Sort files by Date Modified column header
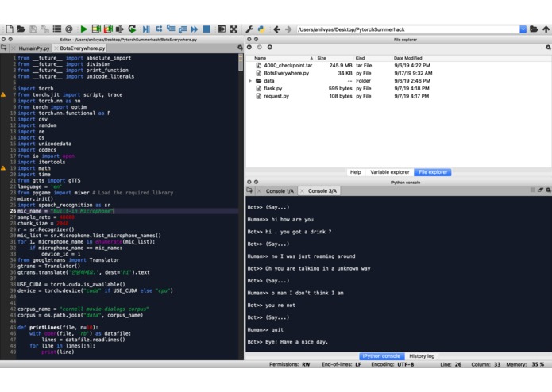 pos(407,58)
